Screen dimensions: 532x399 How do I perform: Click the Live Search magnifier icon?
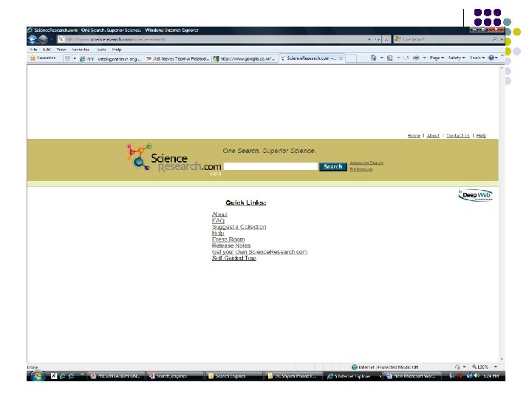pos(494,39)
